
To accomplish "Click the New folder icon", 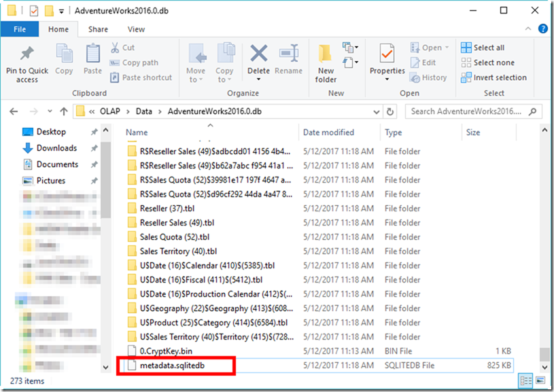I will [x=326, y=54].
